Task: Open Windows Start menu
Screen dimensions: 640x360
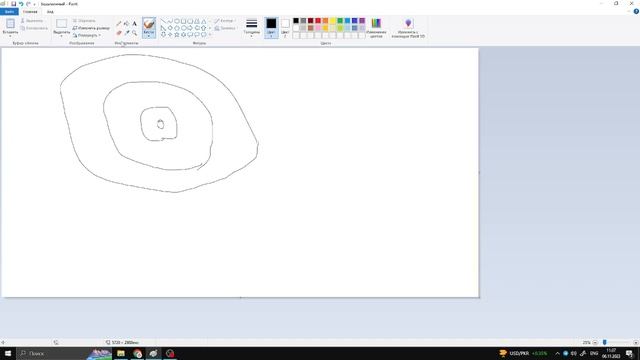Action: (x=8, y=353)
